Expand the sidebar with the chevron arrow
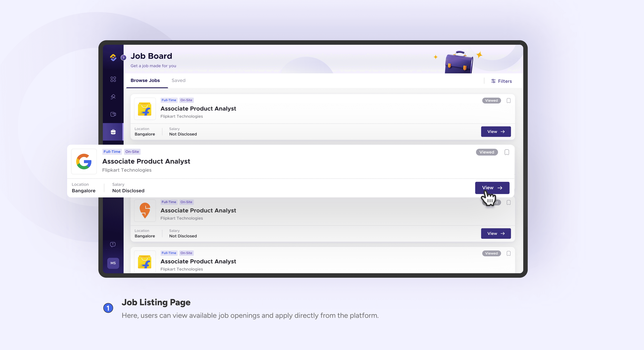Image resolution: width=644 pixels, height=350 pixels. [x=123, y=58]
